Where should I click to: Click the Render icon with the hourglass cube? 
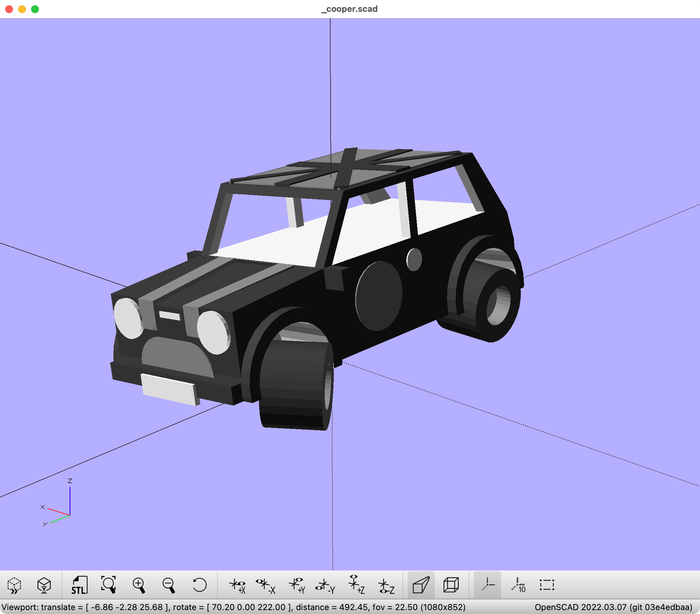[44, 585]
